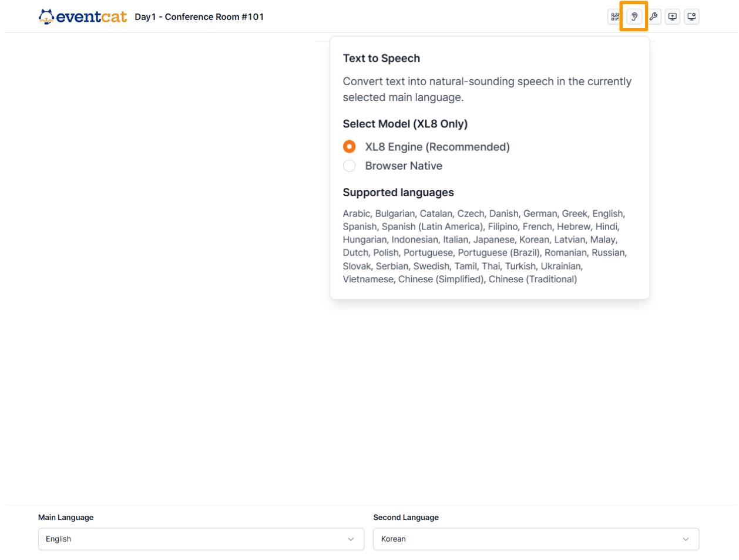
Task: Click the Select Model (XL8 Only) heading
Action: [x=405, y=124]
